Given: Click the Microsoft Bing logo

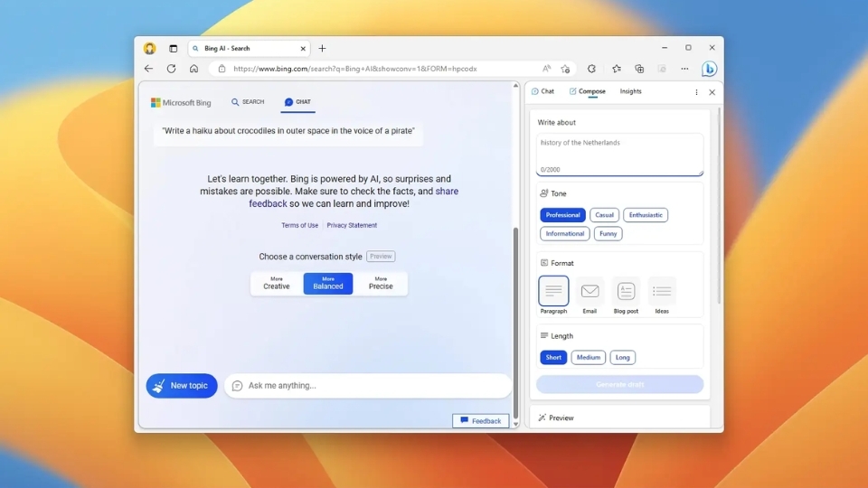Looking at the screenshot, I should tap(181, 102).
